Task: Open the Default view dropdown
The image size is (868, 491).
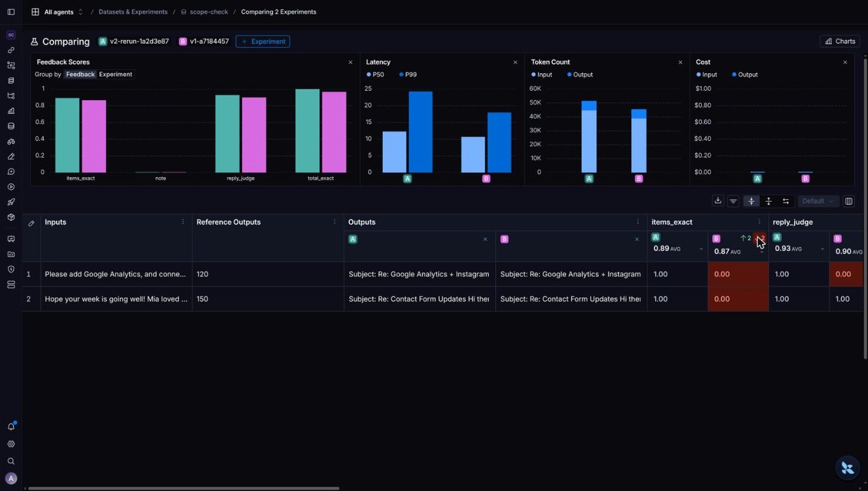Action: point(818,201)
